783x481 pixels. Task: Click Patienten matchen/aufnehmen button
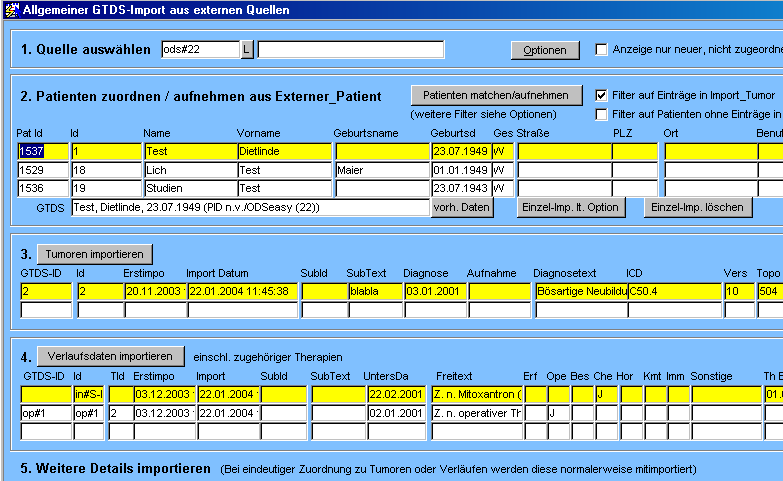(x=496, y=95)
